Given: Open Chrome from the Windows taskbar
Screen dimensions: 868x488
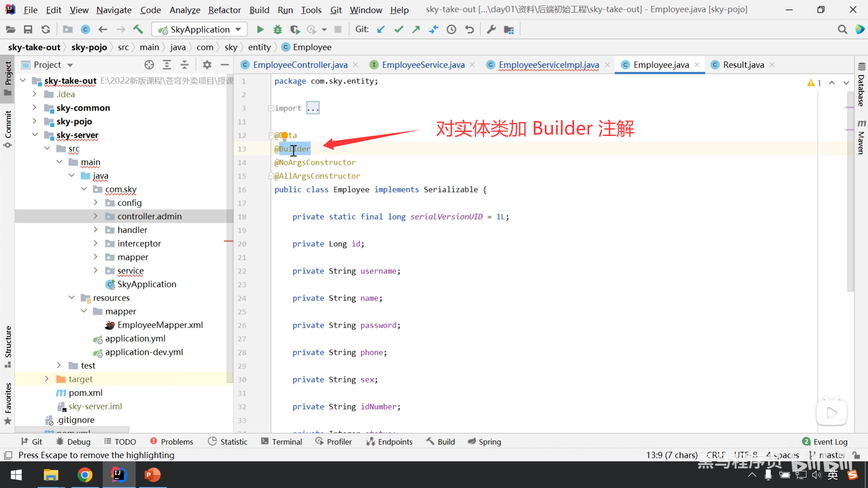Looking at the screenshot, I should (85, 475).
